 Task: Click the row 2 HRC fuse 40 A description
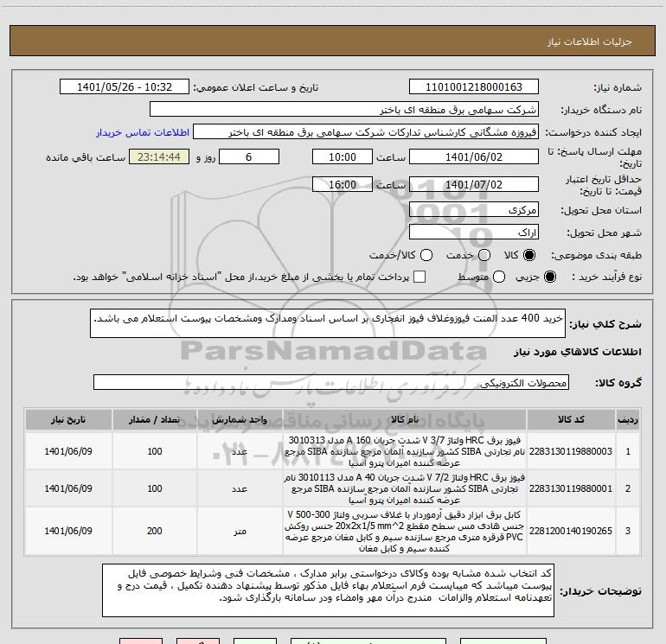[405, 488]
